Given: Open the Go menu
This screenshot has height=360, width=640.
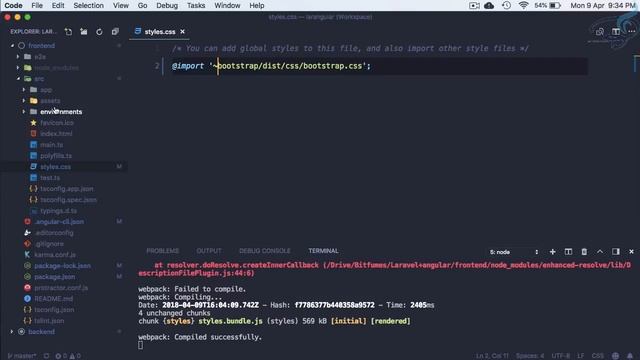Looking at the screenshot, I should 142,5.
